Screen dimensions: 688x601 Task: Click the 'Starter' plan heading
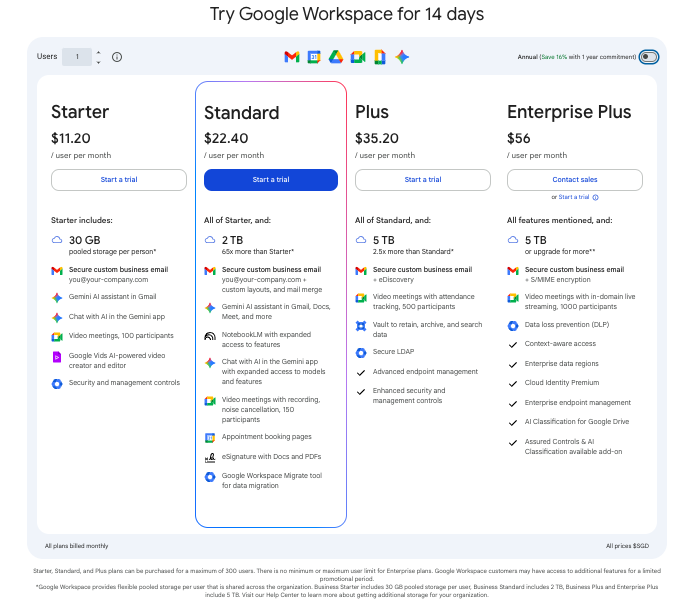click(80, 112)
